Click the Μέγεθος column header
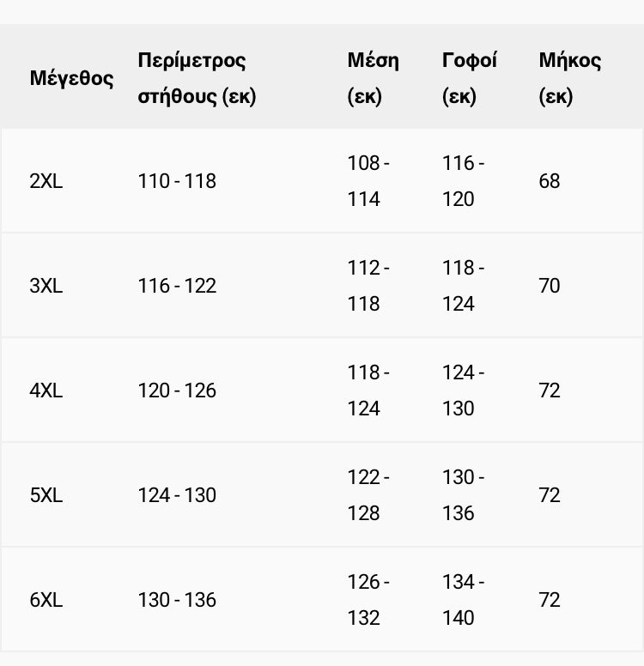 71,78
